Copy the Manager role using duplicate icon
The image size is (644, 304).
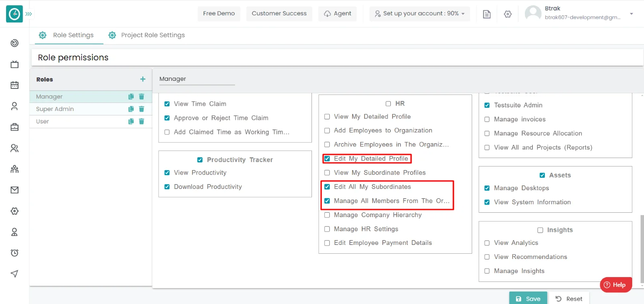[131, 97]
